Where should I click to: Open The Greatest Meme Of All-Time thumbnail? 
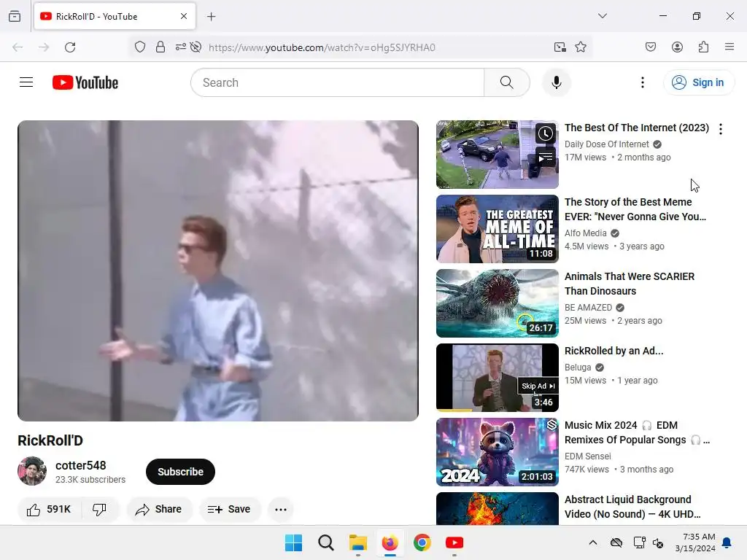[x=498, y=228]
